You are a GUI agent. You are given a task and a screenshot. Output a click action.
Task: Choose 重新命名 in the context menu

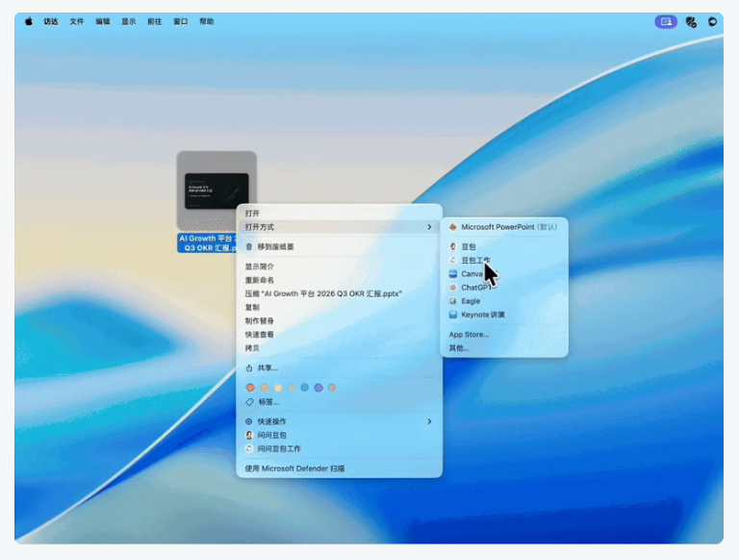(340, 280)
